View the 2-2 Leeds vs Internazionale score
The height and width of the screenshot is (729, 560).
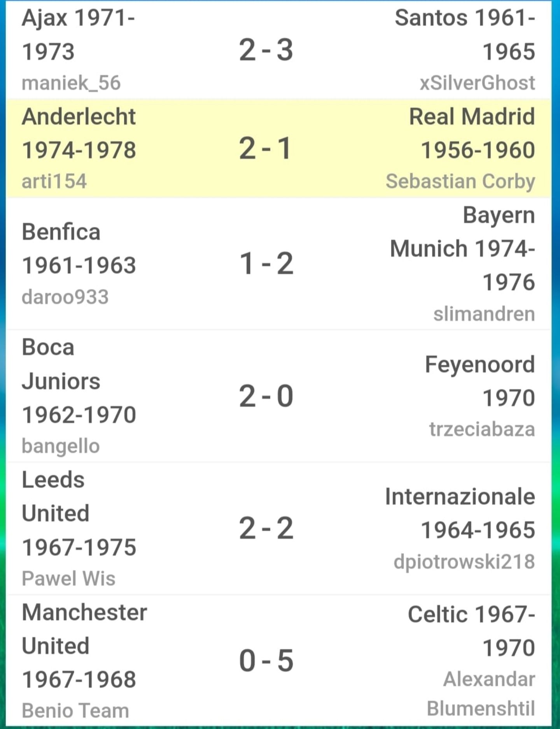pos(266,528)
